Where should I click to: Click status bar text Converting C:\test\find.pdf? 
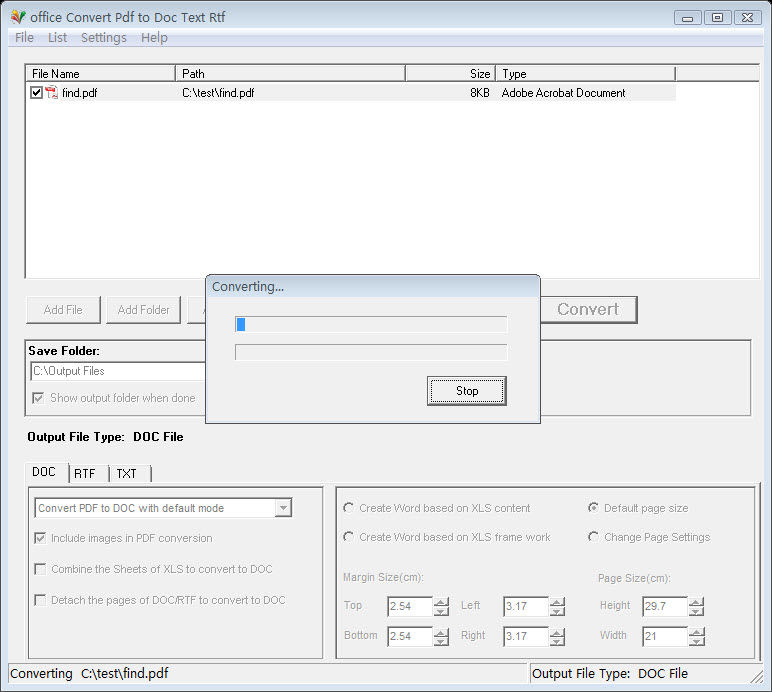pos(89,674)
